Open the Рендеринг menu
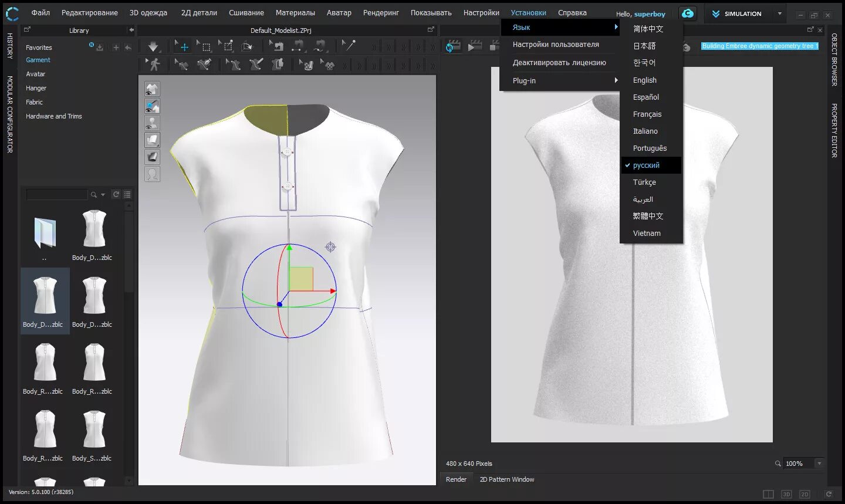Screen dimensions: 845x504 point(381,12)
